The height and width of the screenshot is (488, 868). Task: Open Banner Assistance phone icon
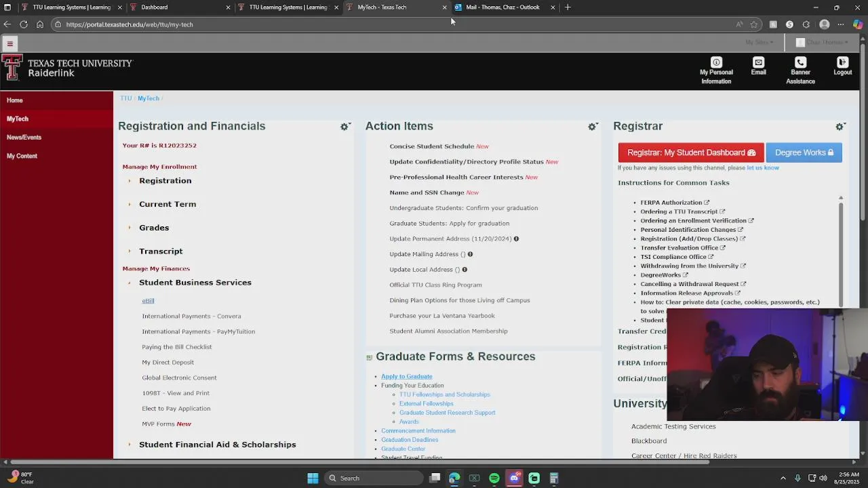click(800, 62)
